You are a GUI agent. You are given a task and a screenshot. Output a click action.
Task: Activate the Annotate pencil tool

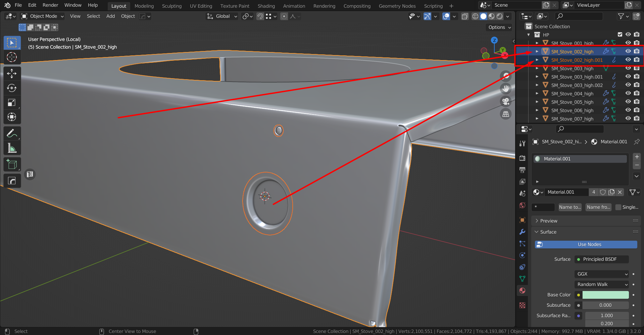[x=12, y=134]
